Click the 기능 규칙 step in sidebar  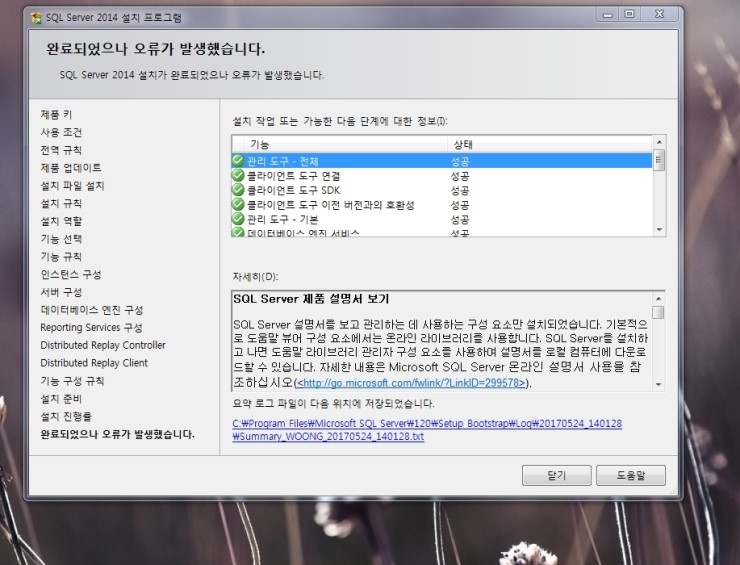pos(61,257)
